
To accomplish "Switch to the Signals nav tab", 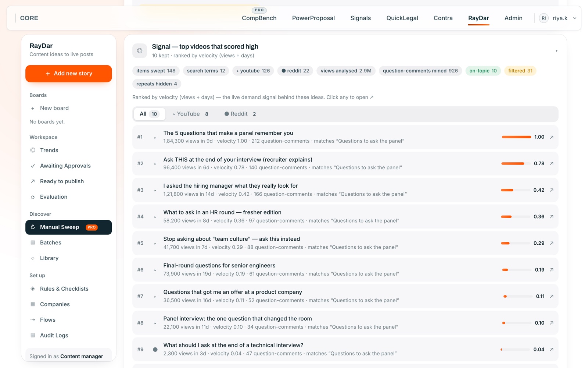I will [x=361, y=18].
